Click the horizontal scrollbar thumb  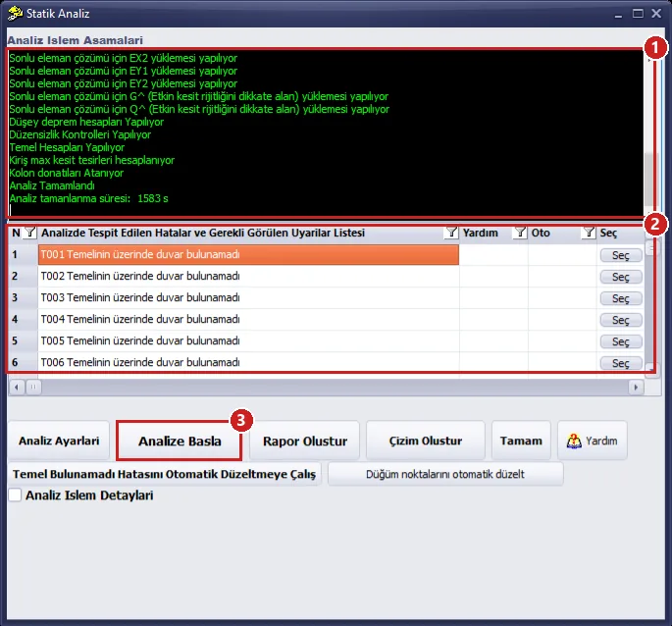[33, 388]
